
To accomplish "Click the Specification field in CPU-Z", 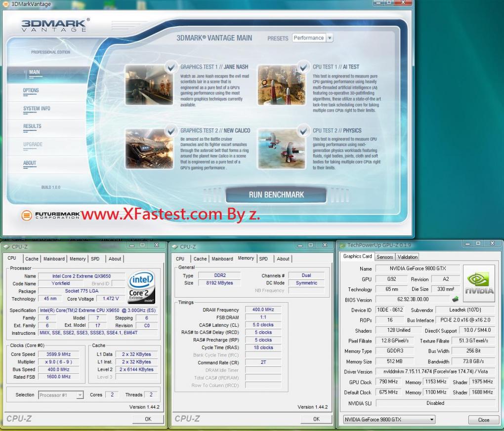I will pos(98,311).
